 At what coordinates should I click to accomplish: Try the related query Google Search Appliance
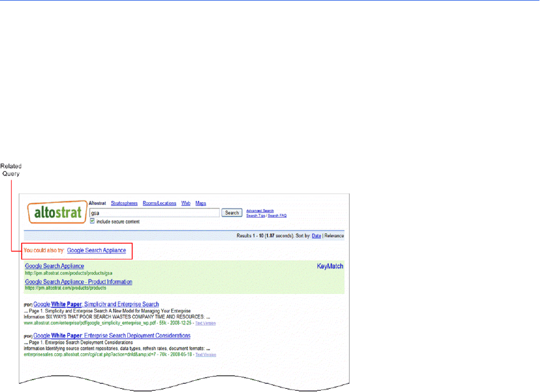tap(96, 250)
